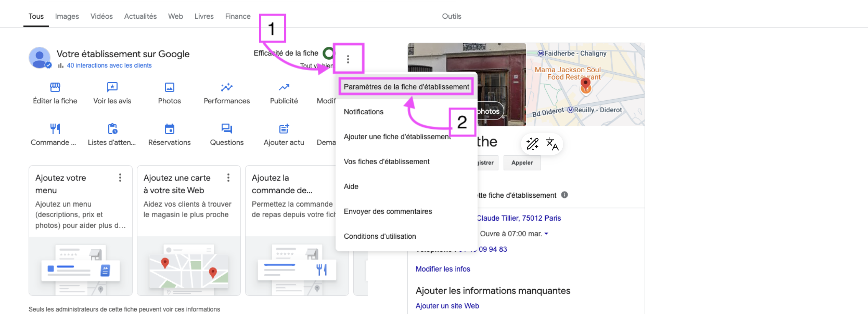This screenshot has width=868, height=314.
Task: Switch to the Finance tab
Action: click(x=238, y=16)
